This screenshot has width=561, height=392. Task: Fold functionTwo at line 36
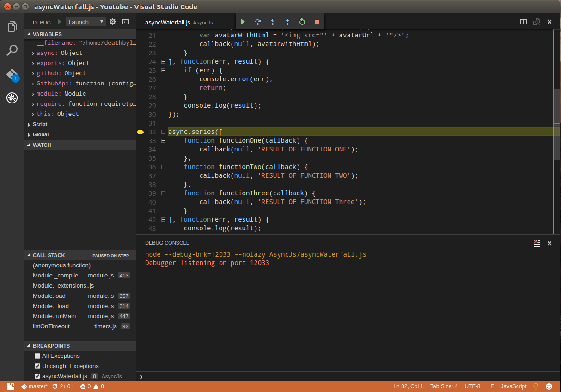(163, 167)
